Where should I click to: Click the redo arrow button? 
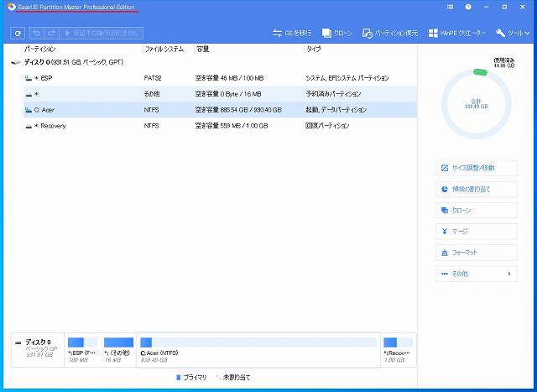tap(51, 33)
